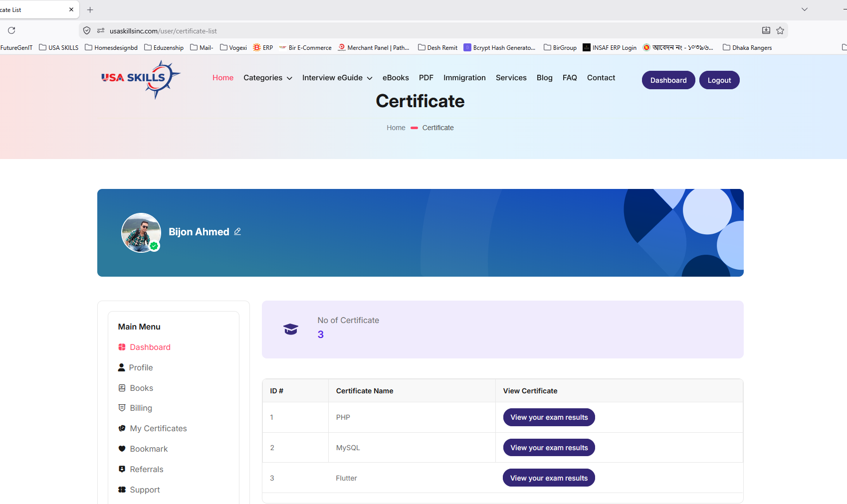Open the Merchant Panel bookmark
The width and height of the screenshot is (847, 504).
[374, 47]
